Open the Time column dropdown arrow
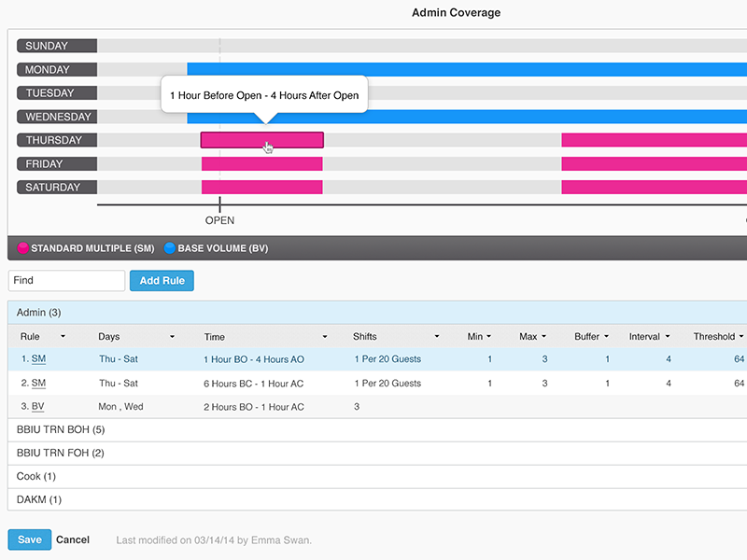Image resolution: width=747 pixels, height=560 pixels. coord(325,337)
